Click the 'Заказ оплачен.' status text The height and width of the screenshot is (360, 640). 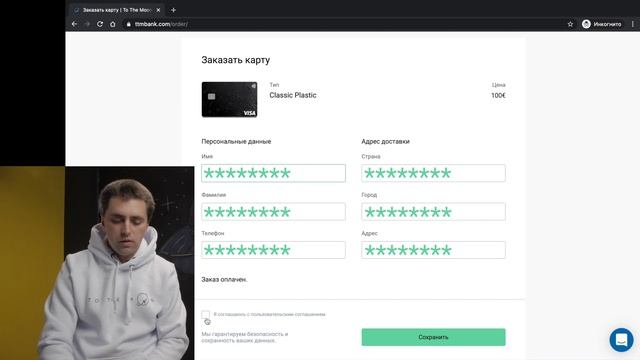[224, 280]
